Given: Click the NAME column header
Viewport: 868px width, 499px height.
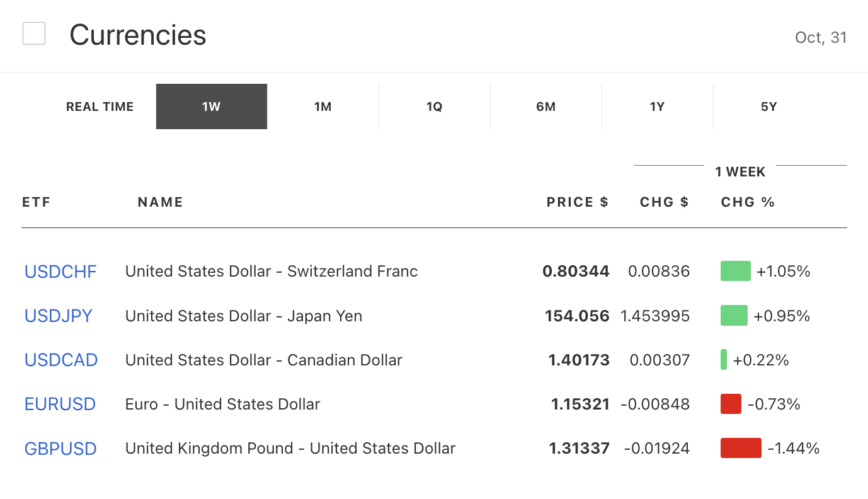Looking at the screenshot, I should 160,202.
